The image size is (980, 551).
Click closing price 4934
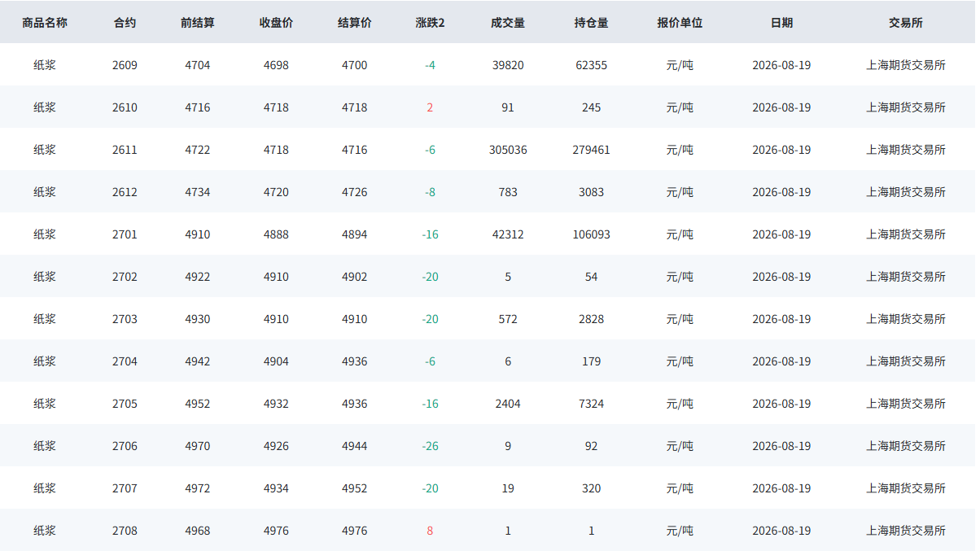(x=276, y=488)
